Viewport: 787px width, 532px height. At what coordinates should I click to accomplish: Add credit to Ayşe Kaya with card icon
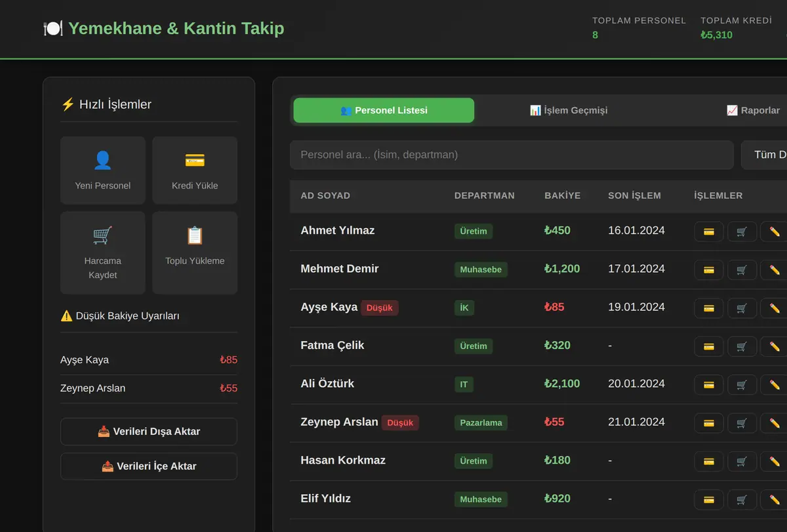(709, 308)
